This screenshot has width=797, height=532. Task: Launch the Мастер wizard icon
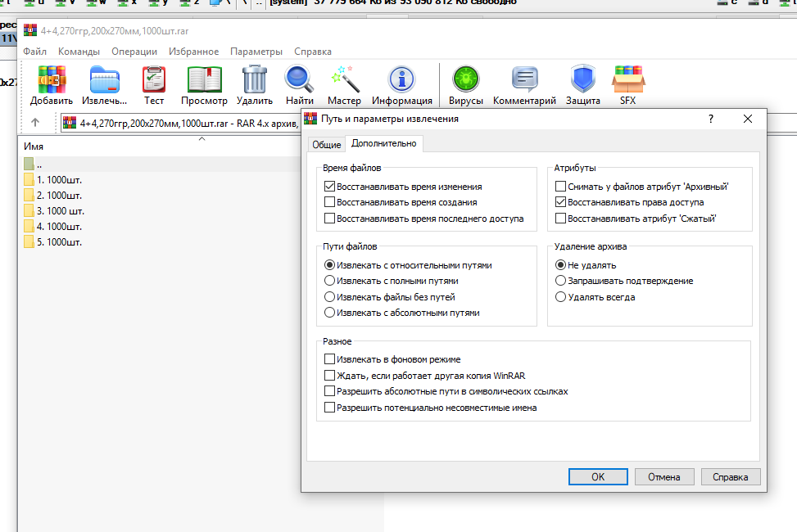tap(345, 79)
